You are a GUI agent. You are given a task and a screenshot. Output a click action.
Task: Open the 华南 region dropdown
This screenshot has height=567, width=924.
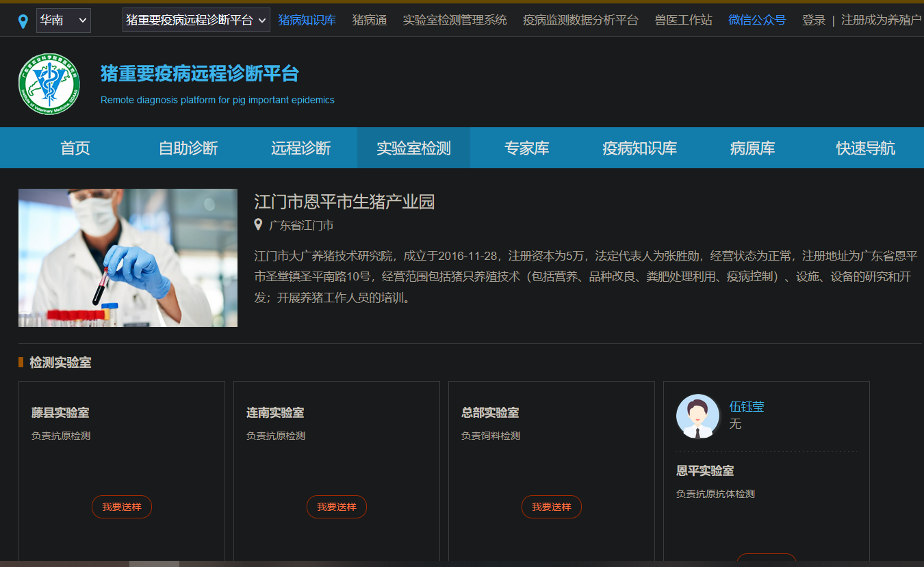pyautogui.click(x=63, y=21)
